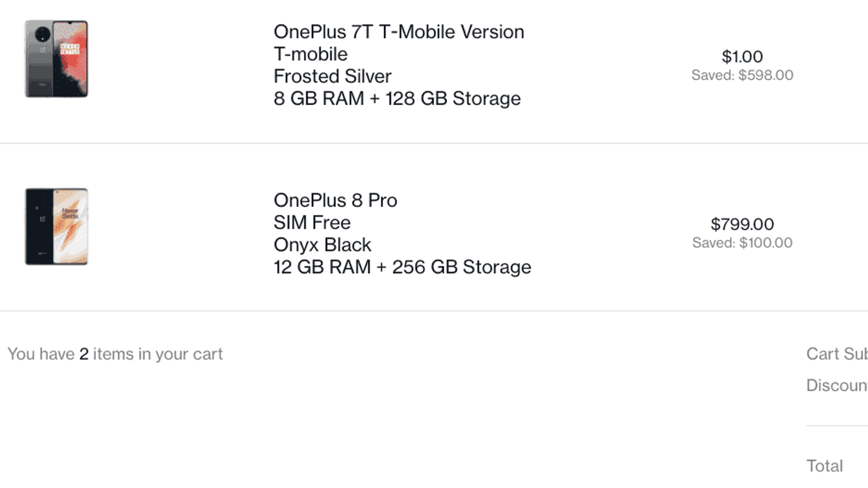
Task: Select the T-mobile carrier text
Action: point(310,54)
